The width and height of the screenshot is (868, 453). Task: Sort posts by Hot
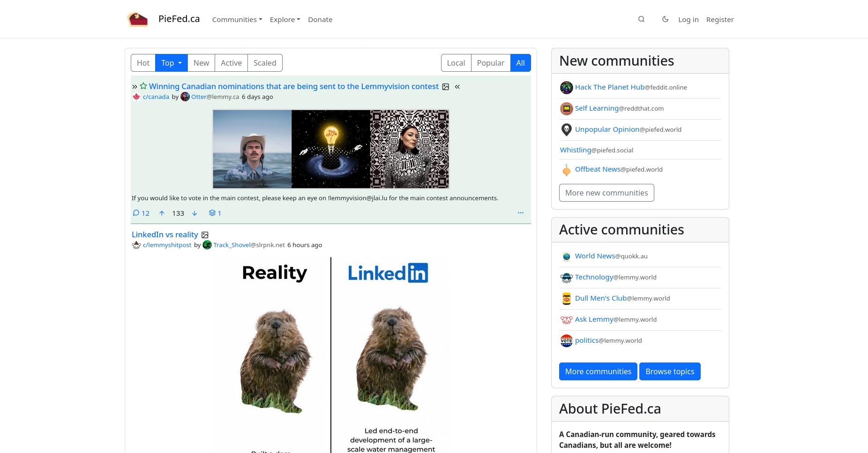coord(143,63)
